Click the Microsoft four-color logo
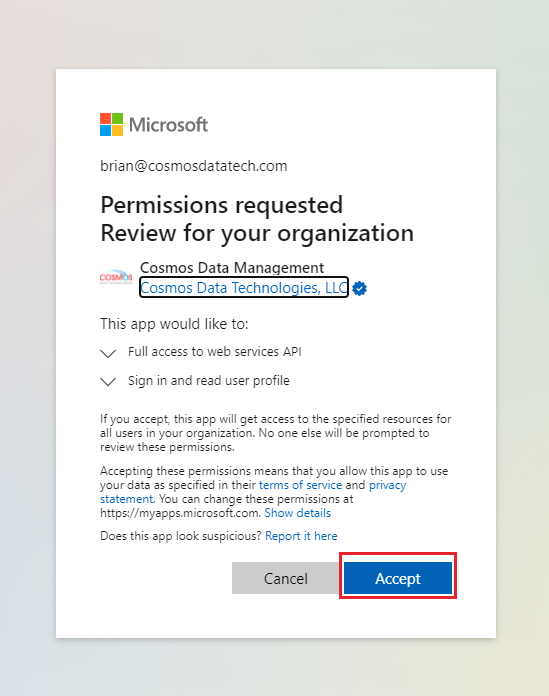The width and height of the screenshot is (549, 696). pos(111,124)
